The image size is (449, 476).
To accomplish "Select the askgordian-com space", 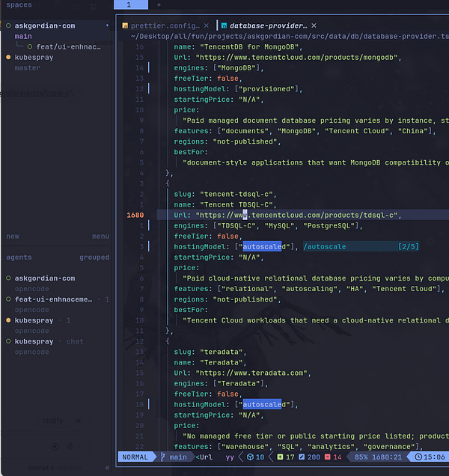I will 45,25.
